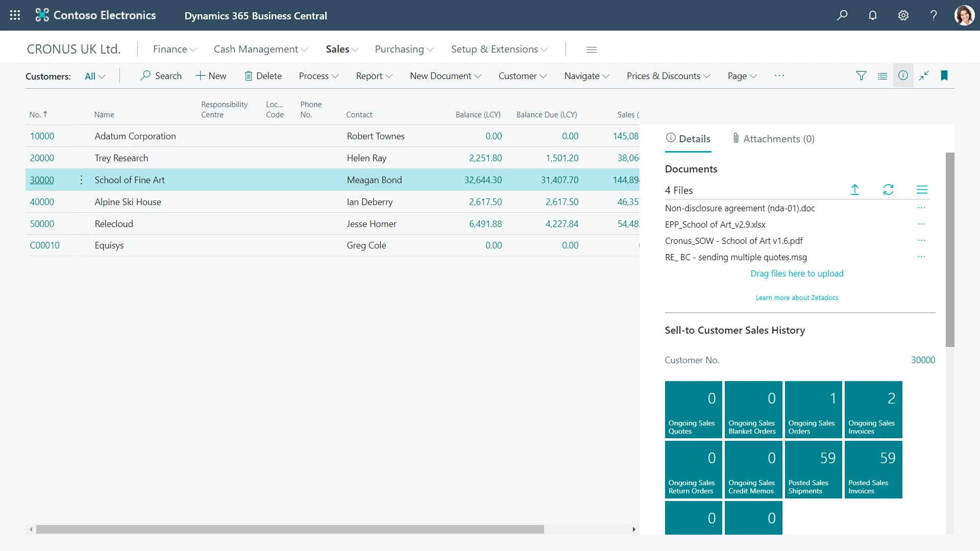
Task: Open notifications bell icon
Action: click(x=873, y=15)
